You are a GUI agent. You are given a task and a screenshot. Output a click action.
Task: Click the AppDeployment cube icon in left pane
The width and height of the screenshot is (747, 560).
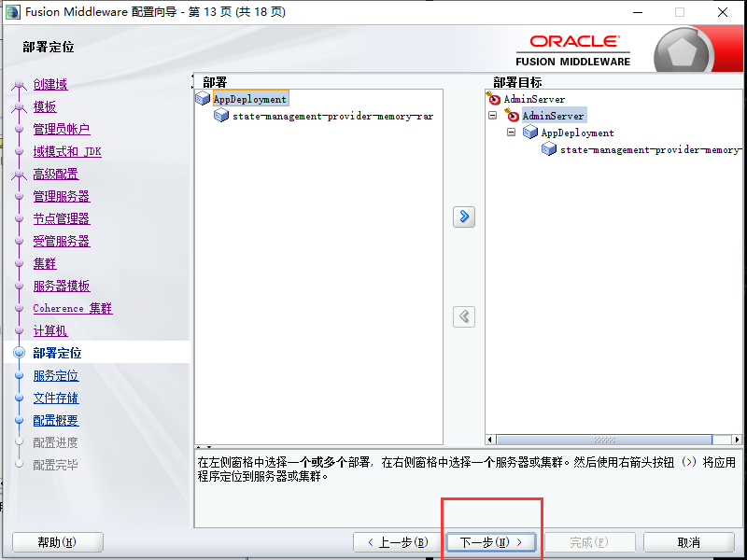[x=203, y=99]
